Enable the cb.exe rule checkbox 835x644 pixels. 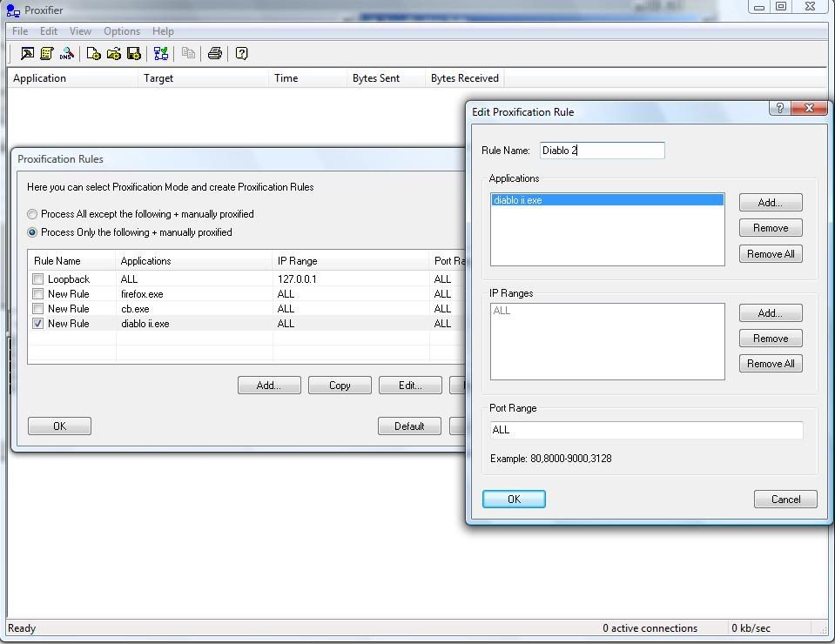[x=37, y=309]
